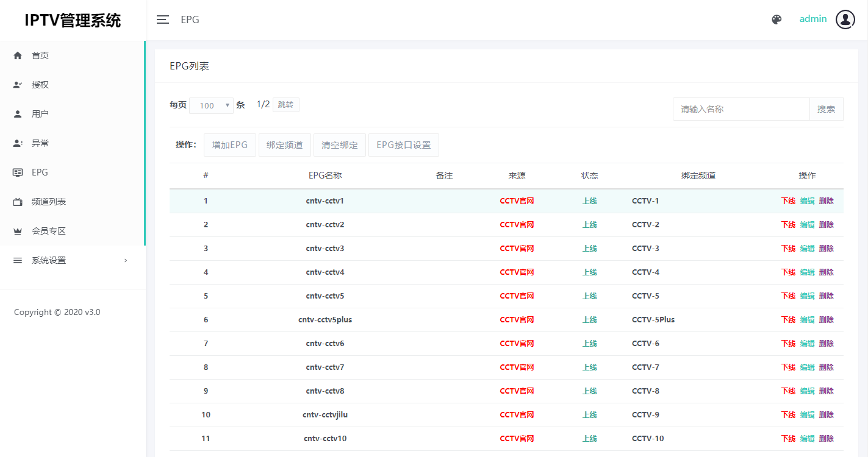Take cntv-cctv1 offline with its 下线 link
Image resolution: width=868 pixels, height=457 pixels.
(x=788, y=200)
